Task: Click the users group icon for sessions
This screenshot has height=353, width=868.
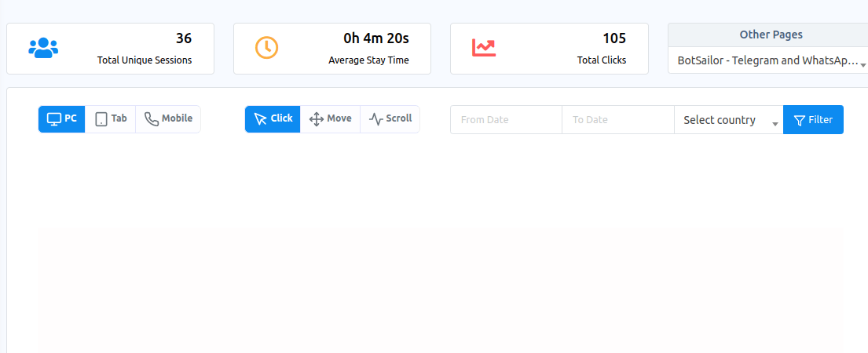Action: [x=43, y=48]
